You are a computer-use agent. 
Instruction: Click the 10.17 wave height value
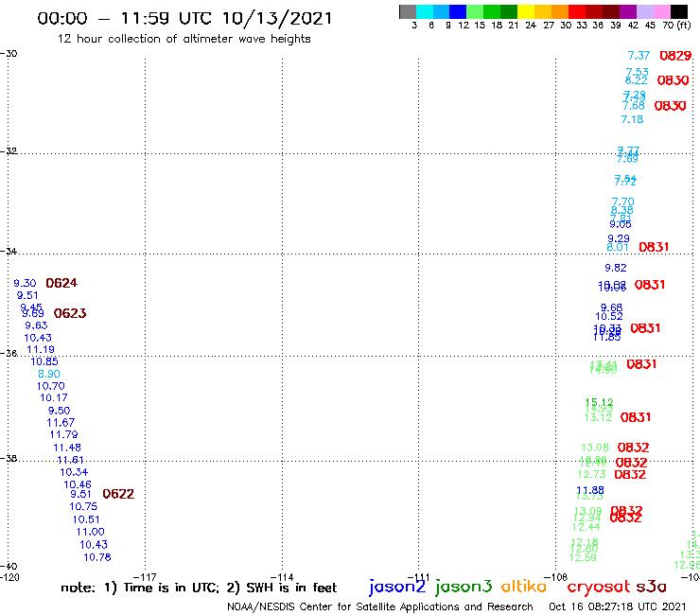point(54,397)
